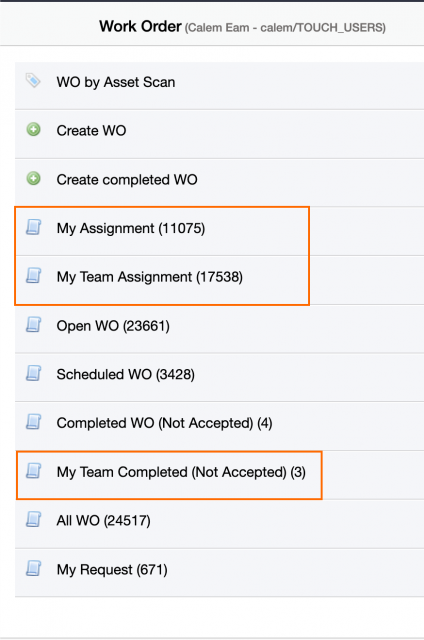Click the scroll icon beside Scheduled WO
The height and width of the screenshot is (640, 424).
click(33, 373)
